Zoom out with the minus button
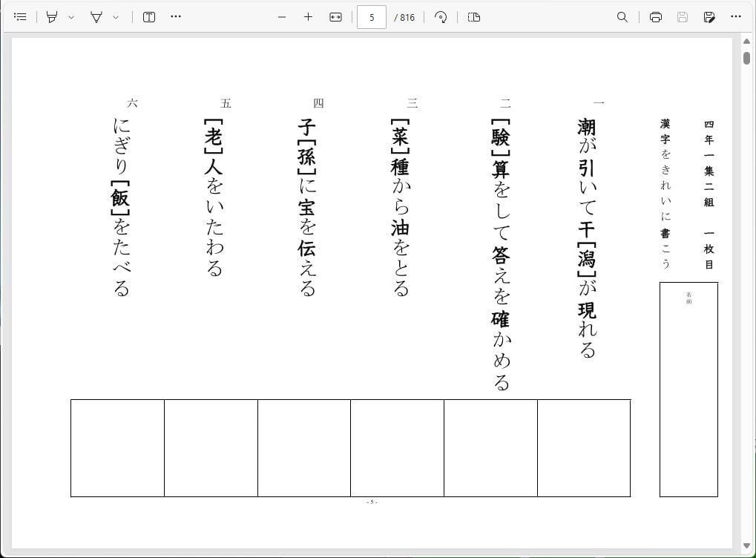This screenshot has height=558, width=756. 282,17
